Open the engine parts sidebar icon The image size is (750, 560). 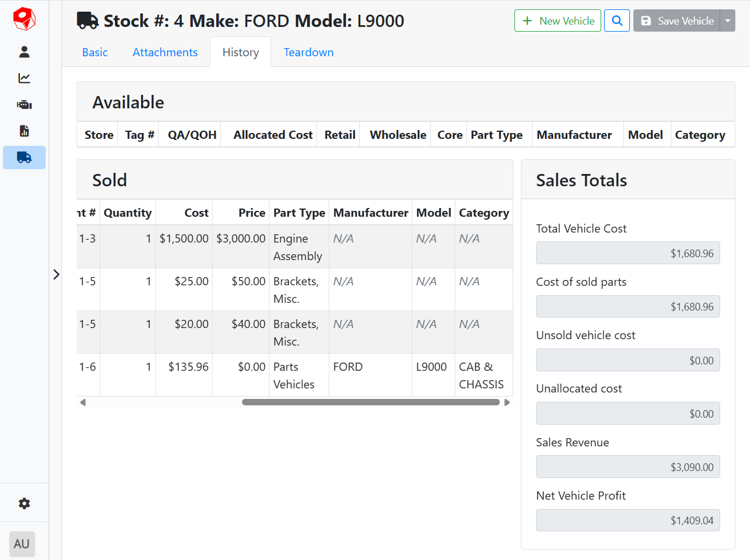(x=24, y=105)
